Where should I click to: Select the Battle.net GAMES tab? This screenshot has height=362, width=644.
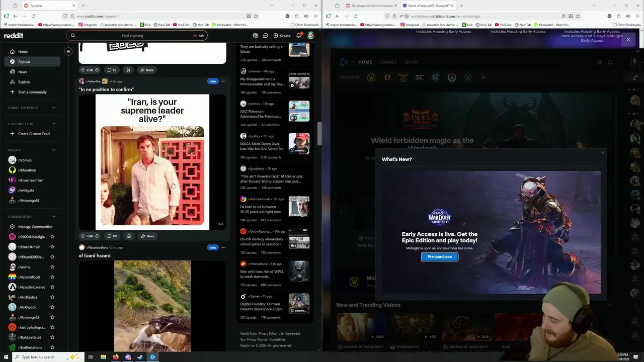click(x=388, y=62)
